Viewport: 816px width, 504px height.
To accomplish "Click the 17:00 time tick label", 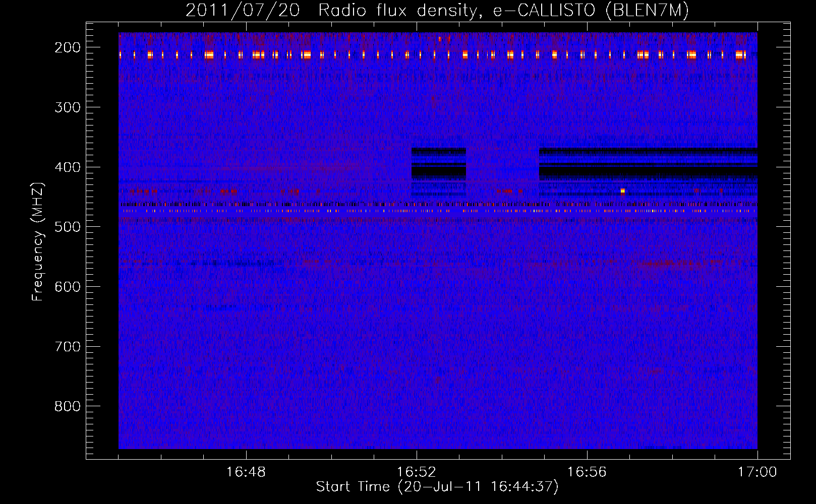I will pyautogui.click(x=757, y=472).
